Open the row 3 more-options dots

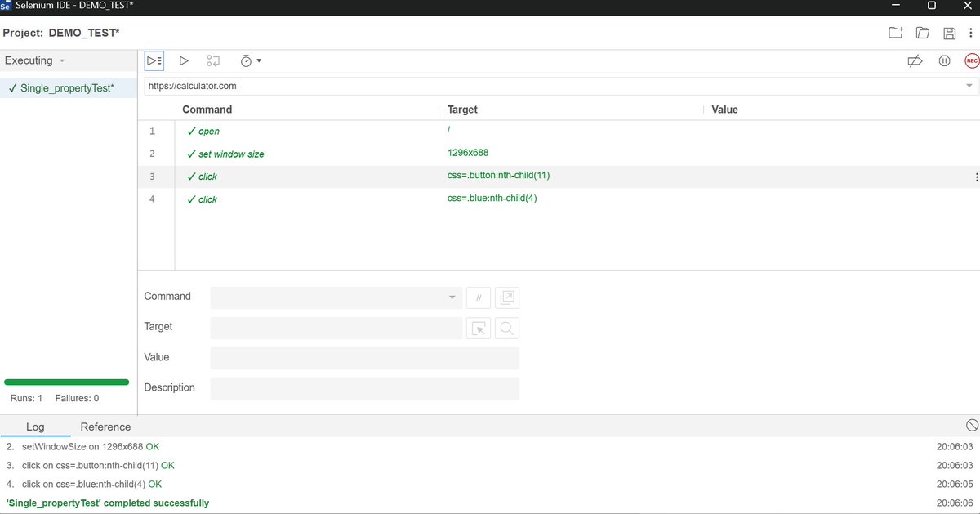click(976, 177)
